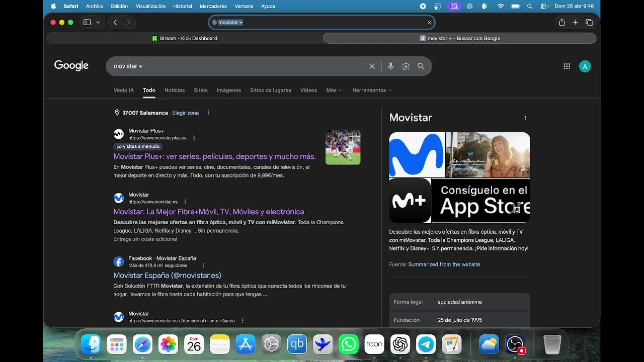Open Wi-Fi status menu

(x=500, y=6)
